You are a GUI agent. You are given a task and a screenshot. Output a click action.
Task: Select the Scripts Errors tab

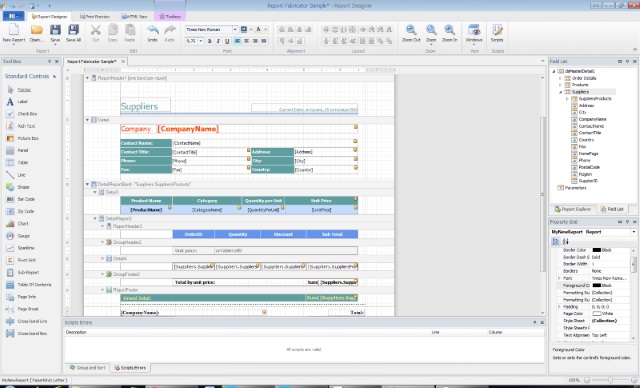[x=130, y=368]
